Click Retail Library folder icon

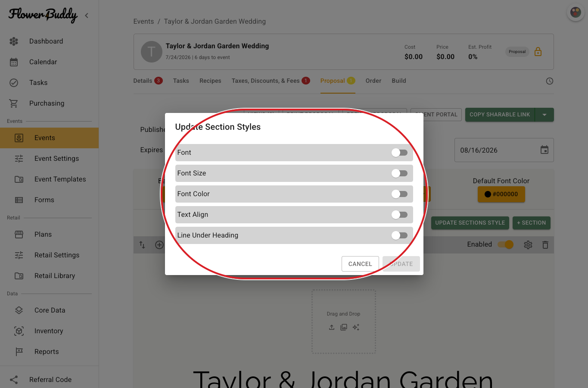click(19, 276)
